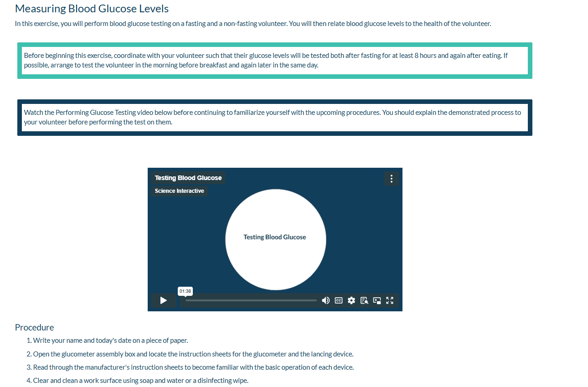This screenshot has height=387, width=588.
Task: Click the Science Interactive channel label
Action: coord(180,191)
